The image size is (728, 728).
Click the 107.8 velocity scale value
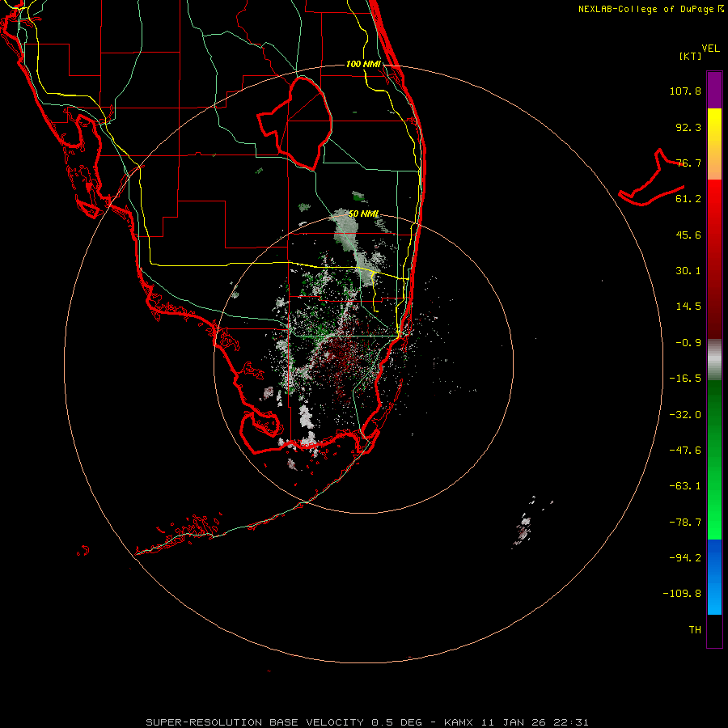click(685, 91)
